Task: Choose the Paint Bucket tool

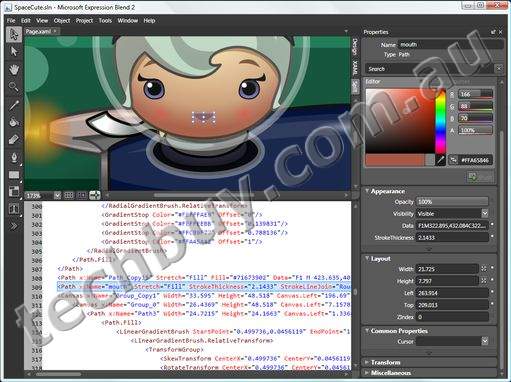Action: pyautogui.click(x=14, y=122)
